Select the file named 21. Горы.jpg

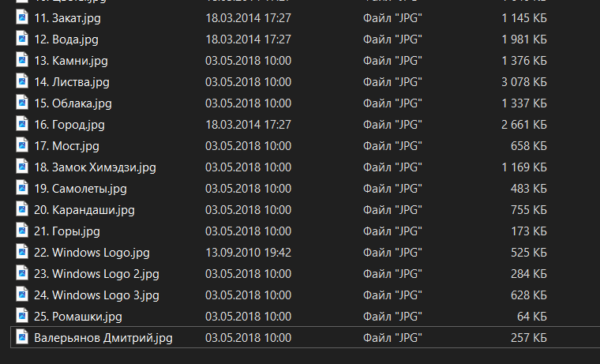point(67,231)
